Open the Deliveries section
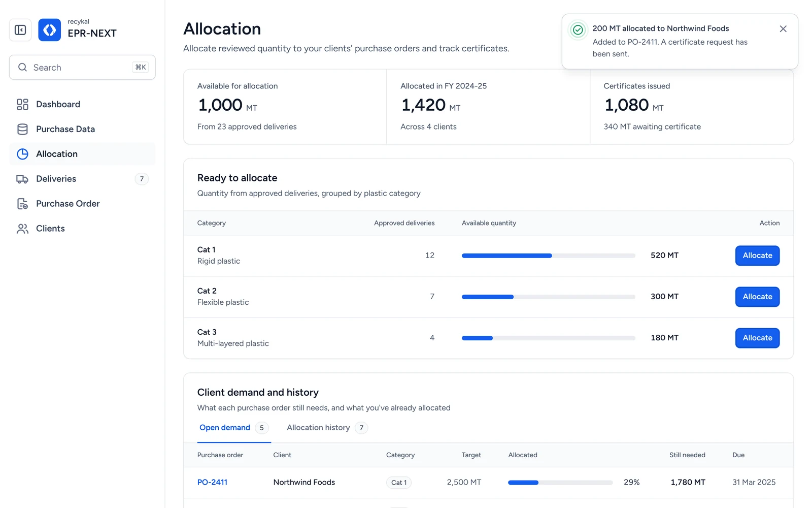The height and width of the screenshot is (508, 812). click(x=82, y=179)
